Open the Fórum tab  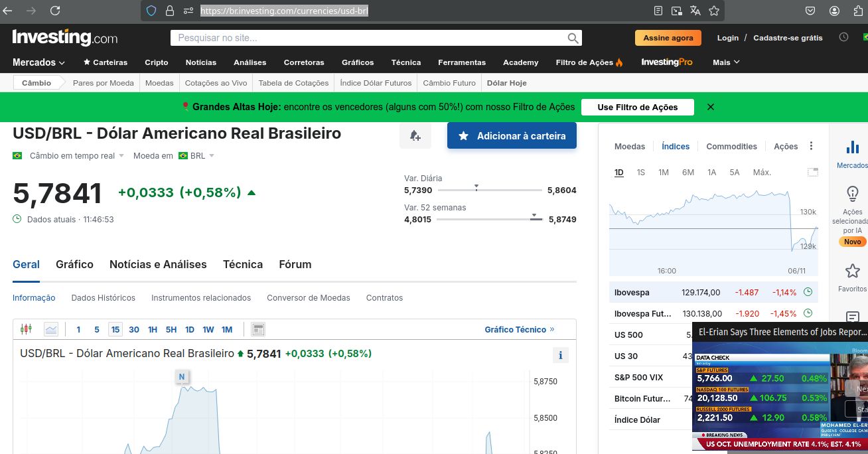[x=295, y=264]
